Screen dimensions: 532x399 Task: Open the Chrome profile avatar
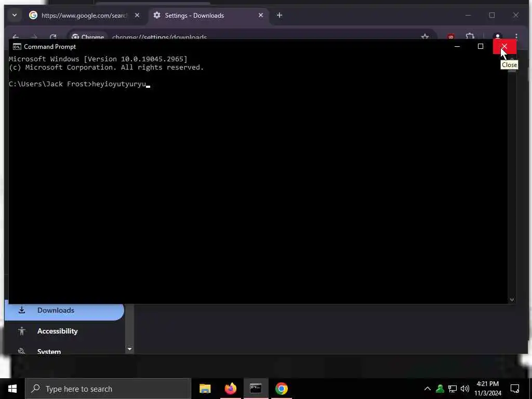(497, 37)
